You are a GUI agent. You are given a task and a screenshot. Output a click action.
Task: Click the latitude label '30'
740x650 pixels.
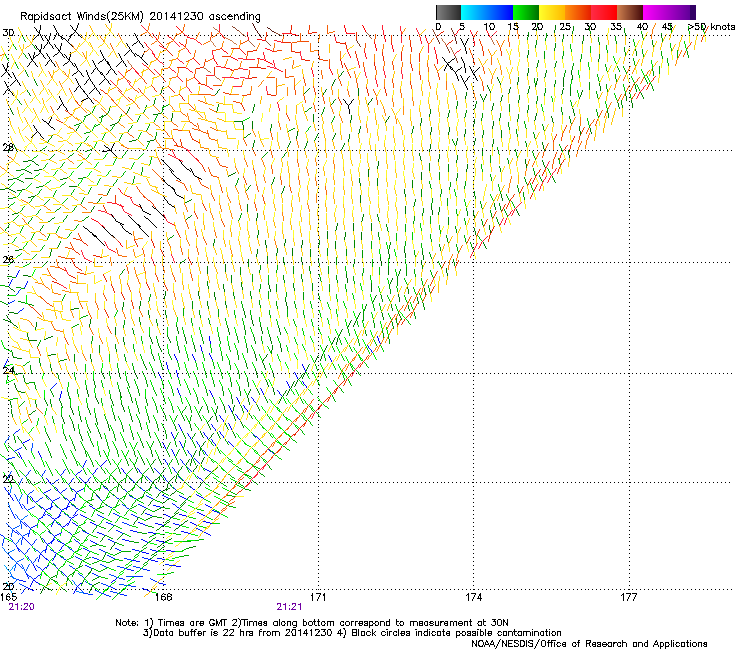click(8, 33)
